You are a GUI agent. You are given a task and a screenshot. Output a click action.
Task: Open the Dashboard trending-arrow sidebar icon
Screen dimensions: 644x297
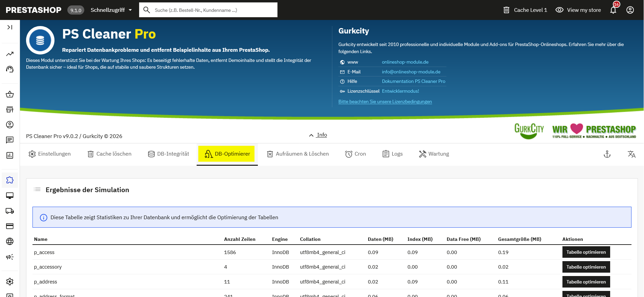tap(10, 54)
